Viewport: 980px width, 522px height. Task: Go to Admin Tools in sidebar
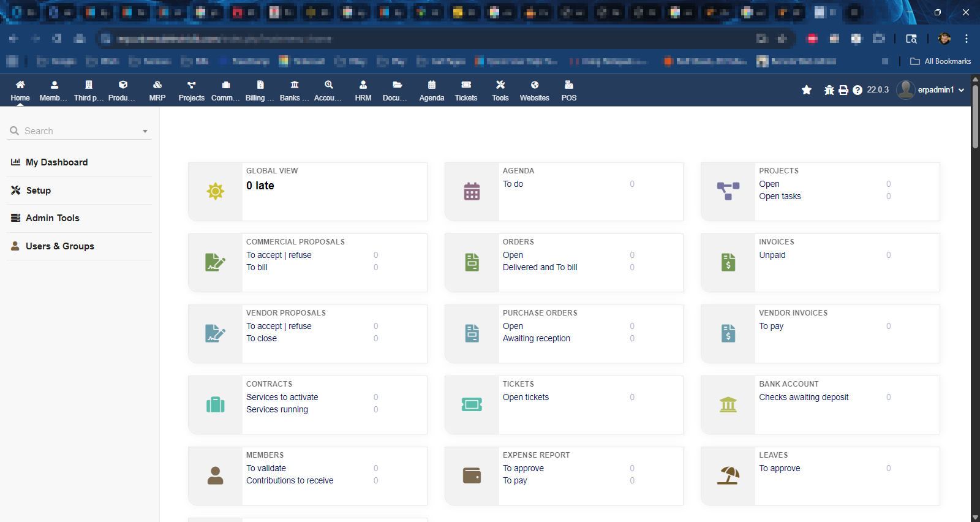52,218
